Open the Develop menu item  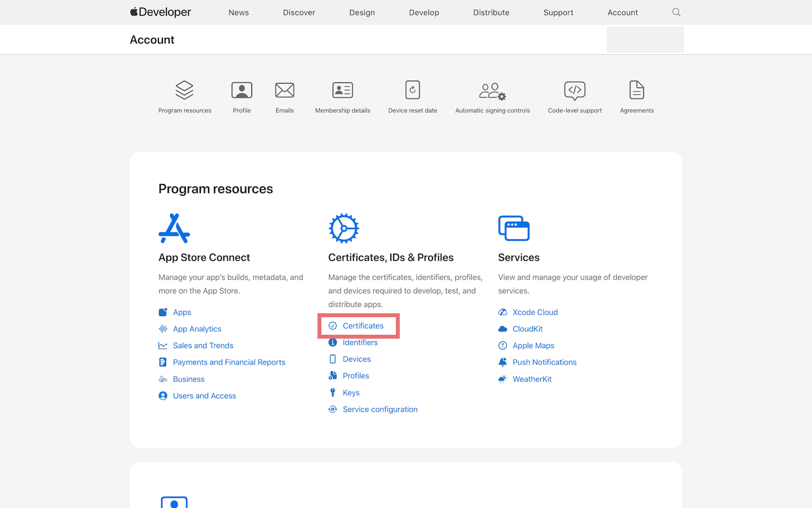tap(424, 12)
